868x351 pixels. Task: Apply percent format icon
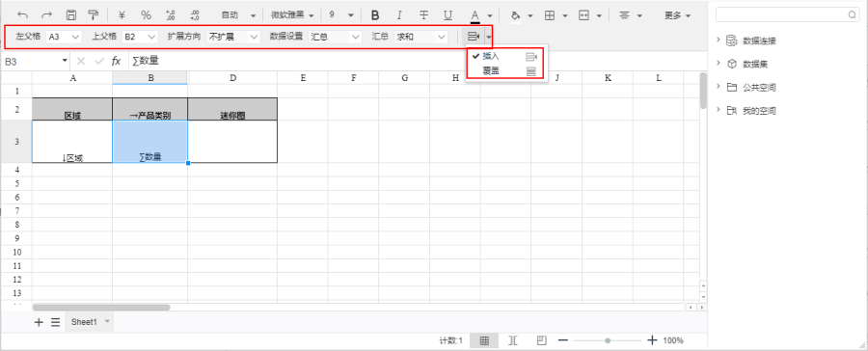pyautogui.click(x=146, y=15)
